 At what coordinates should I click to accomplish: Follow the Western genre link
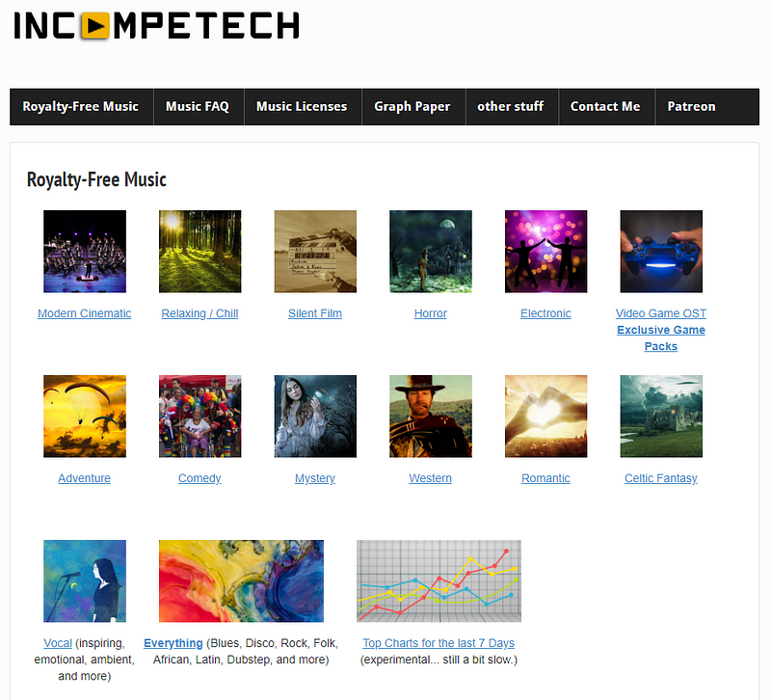(x=431, y=478)
